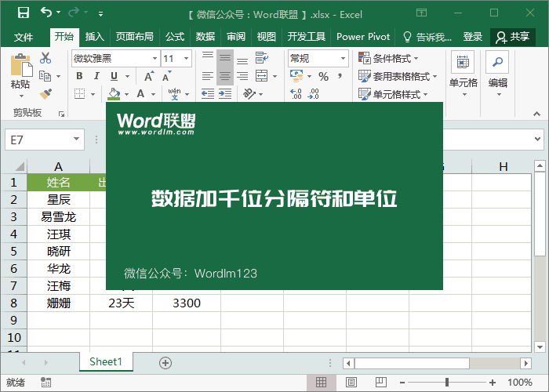Open font name dropdown 微软雅黑

pyautogui.click(x=155, y=59)
